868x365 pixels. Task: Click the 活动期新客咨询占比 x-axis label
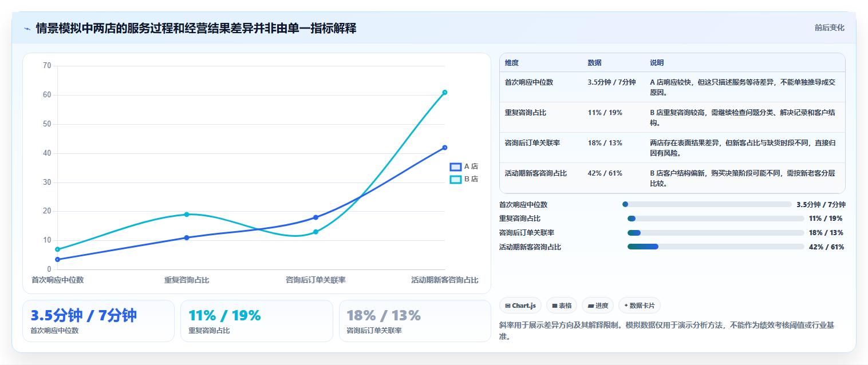tap(444, 280)
